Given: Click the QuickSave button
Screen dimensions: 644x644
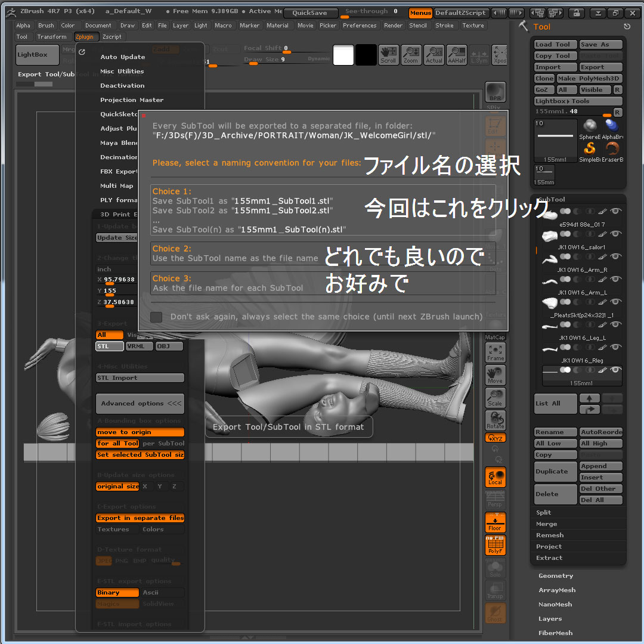Looking at the screenshot, I should pos(311,13).
